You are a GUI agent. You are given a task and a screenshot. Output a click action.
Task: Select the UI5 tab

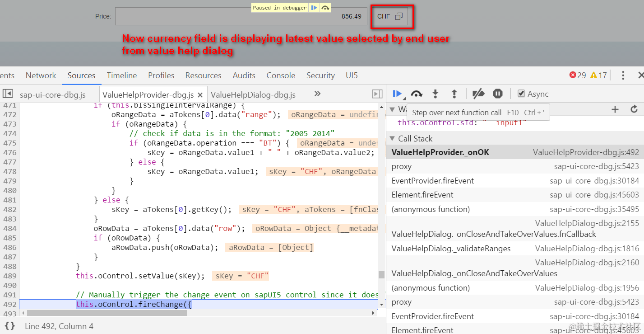point(351,75)
